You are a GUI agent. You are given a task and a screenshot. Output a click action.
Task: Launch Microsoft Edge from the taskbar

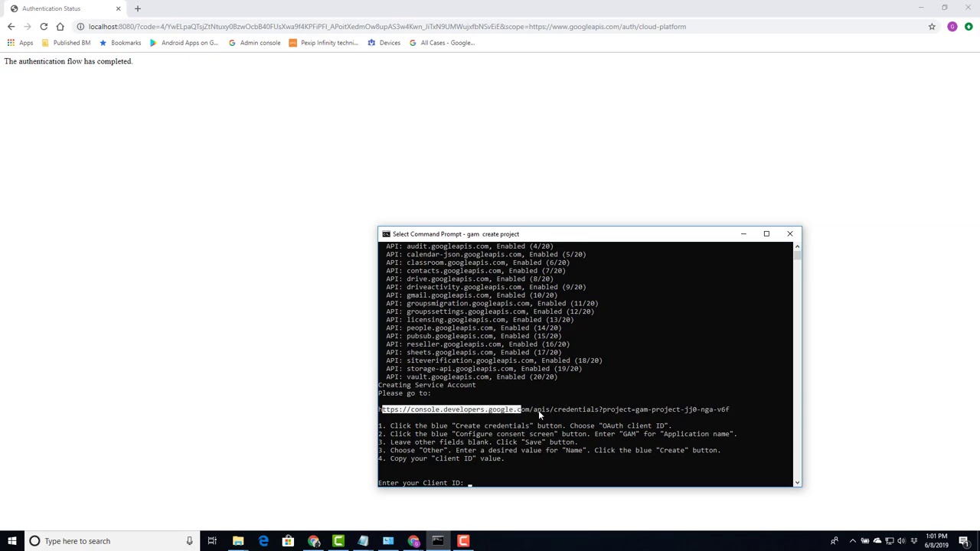tap(263, 541)
